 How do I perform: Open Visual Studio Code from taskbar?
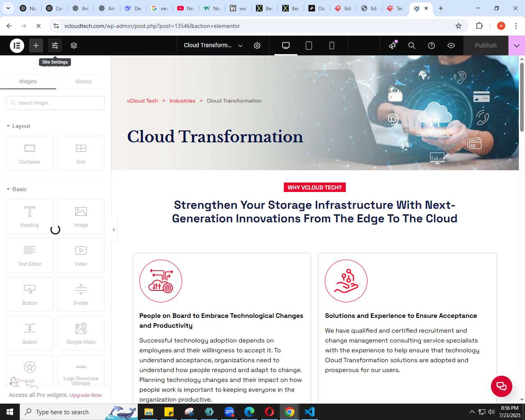310,412
